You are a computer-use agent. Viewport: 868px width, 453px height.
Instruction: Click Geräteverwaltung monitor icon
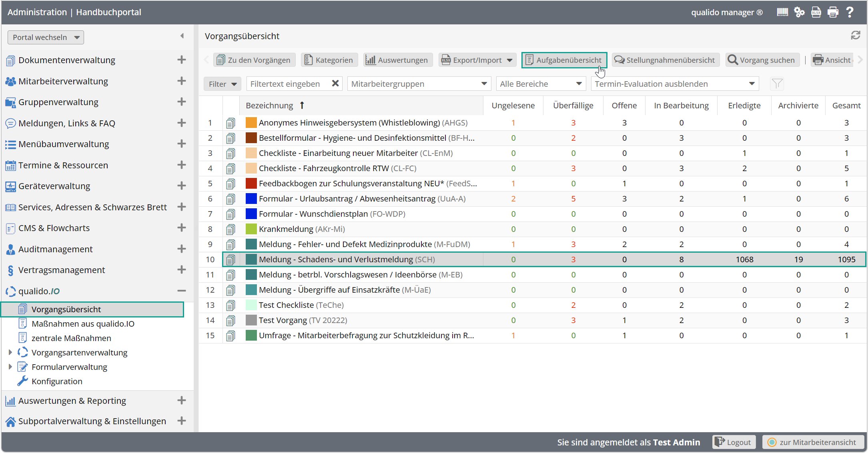10,186
